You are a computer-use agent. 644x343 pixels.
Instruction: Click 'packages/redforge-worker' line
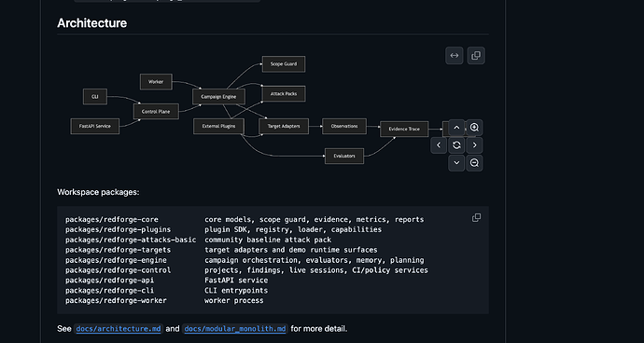[116, 301]
